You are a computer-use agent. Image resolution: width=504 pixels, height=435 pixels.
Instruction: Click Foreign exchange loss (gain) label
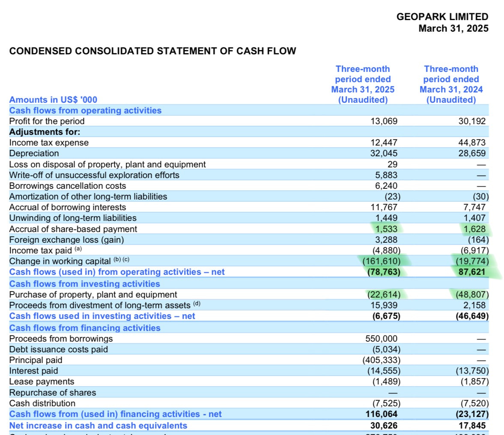pos(66,240)
